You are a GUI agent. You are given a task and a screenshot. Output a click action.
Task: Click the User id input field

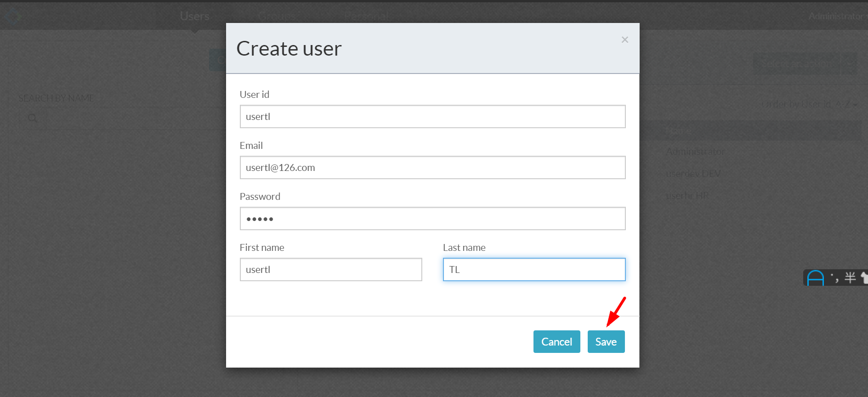tap(432, 117)
